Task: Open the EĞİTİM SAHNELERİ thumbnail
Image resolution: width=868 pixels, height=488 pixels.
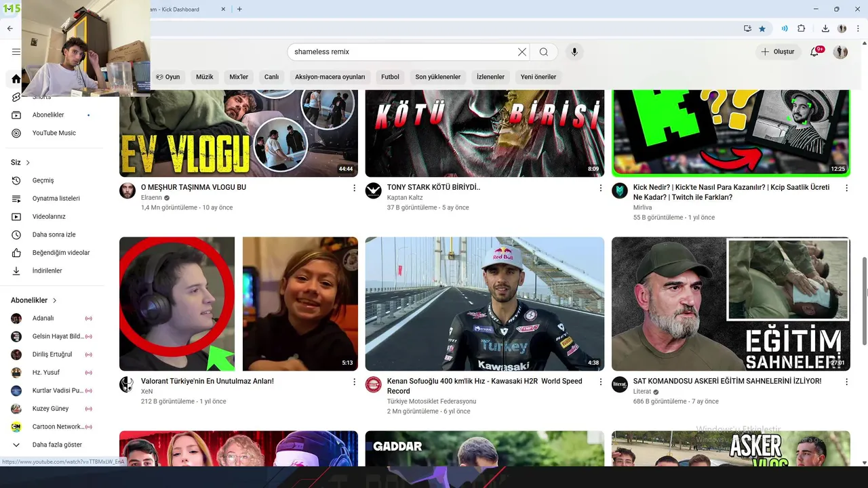Action: pyautogui.click(x=731, y=304)
